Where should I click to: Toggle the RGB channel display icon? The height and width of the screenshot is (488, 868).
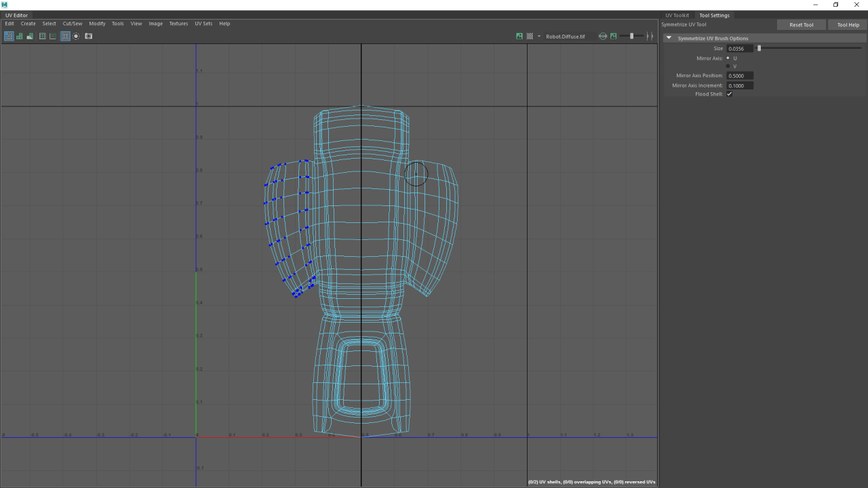click(603, 36)
